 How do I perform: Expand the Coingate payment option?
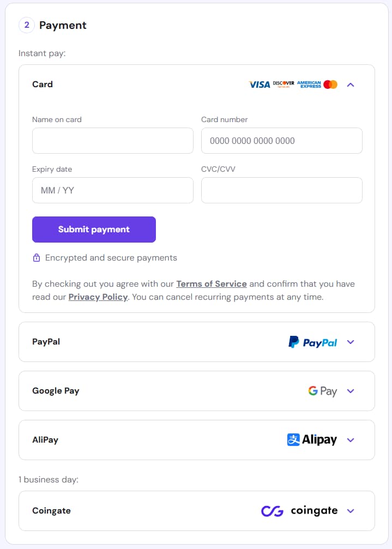point(351,511)
